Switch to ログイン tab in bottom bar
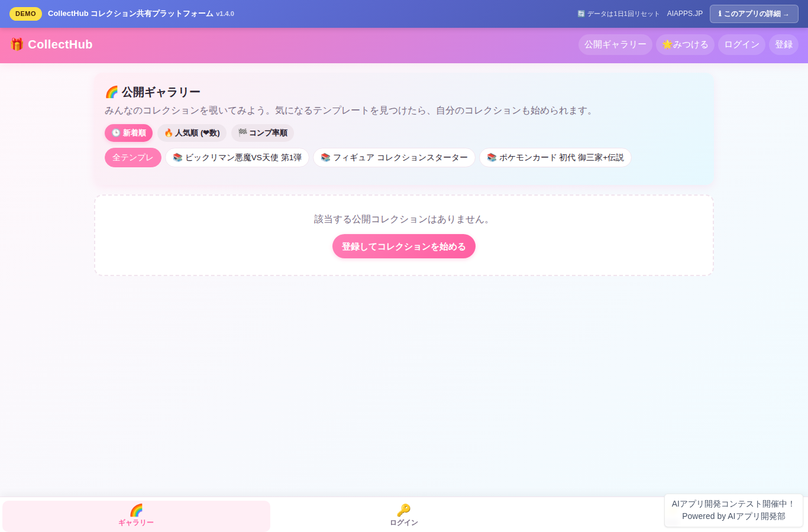This screenshot has height=532, width=808. 404,516
